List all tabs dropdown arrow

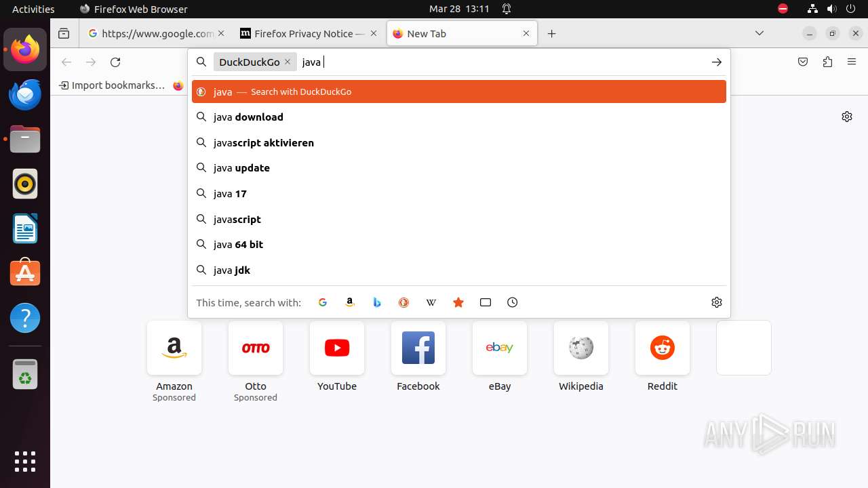(x=759, y=33)
